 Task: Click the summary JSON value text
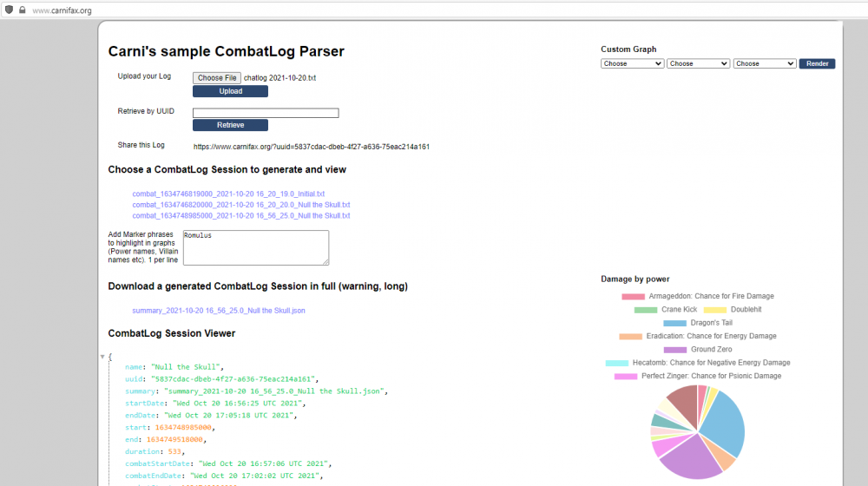(274, 391)
